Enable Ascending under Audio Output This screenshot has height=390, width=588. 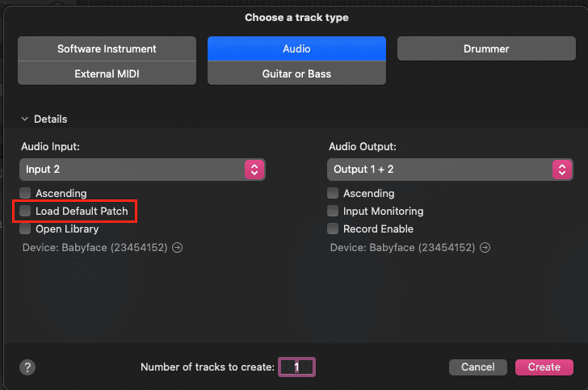(x=333, y=193)
